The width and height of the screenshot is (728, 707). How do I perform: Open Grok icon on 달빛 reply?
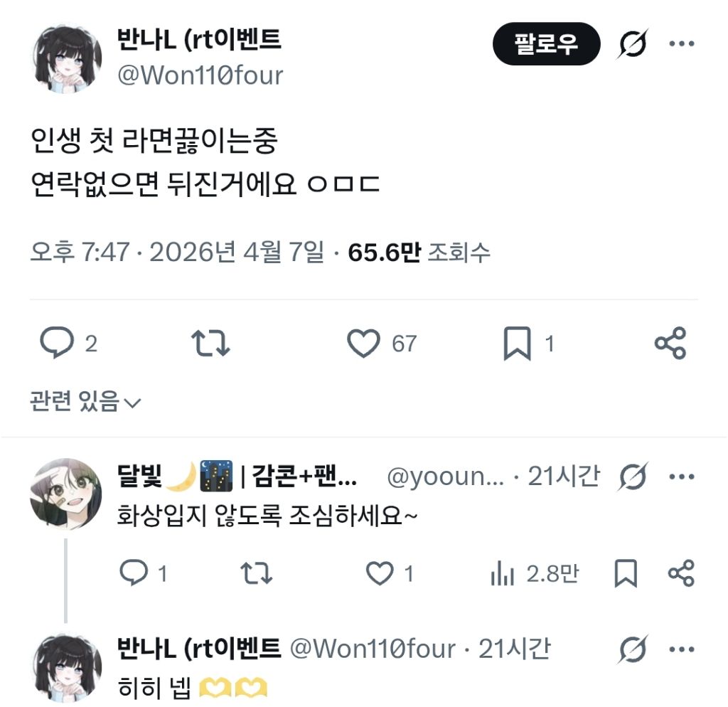pos(632,477)
